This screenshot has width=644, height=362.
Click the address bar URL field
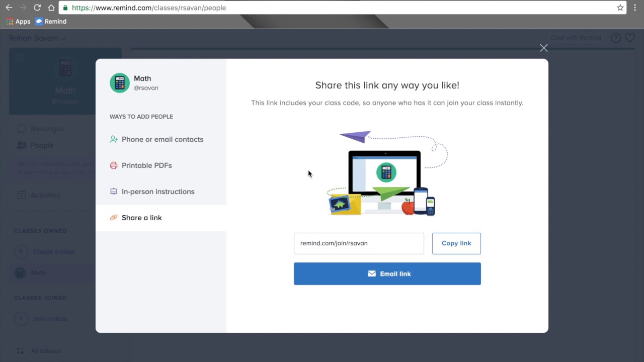342,8
